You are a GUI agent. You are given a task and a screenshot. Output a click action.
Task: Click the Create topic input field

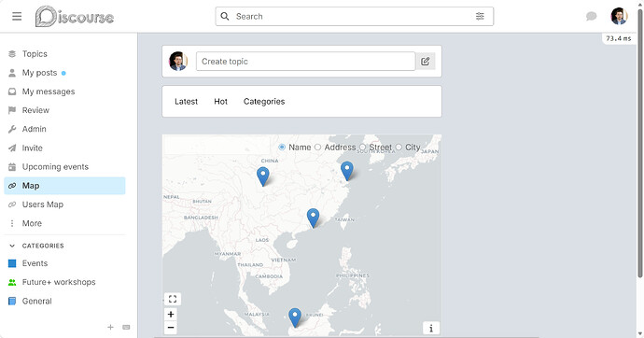[305, 62]
